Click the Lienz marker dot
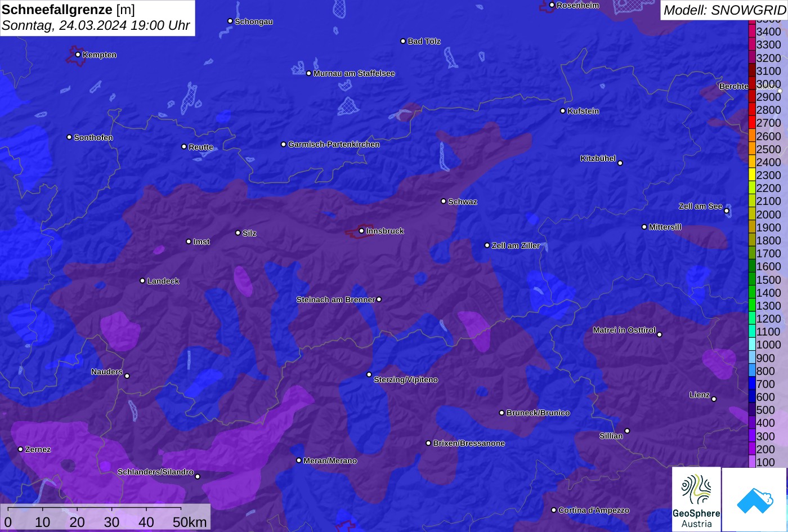 coord(714,399)
